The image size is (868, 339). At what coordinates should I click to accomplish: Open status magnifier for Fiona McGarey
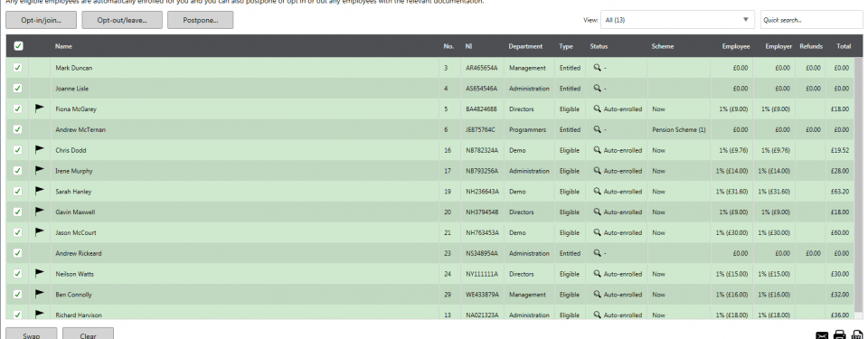(x=598, y=109)
